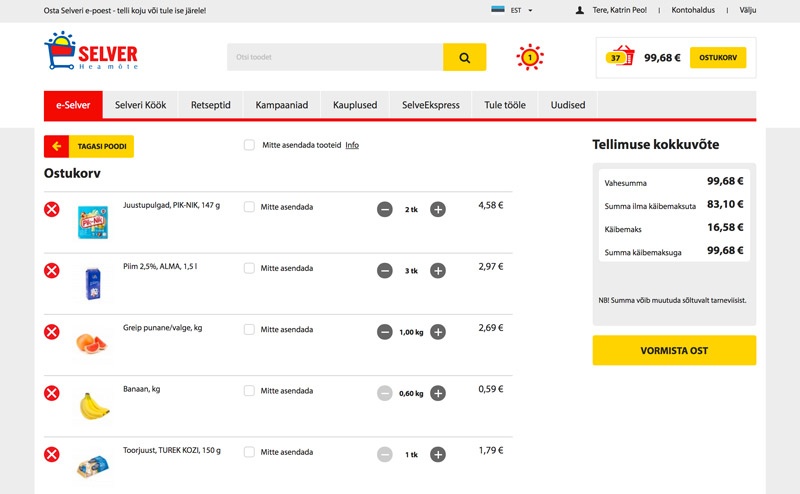Remove Juustupulgad PIK-NIK from the cart
The image size is (800, 494).
coord(52,209)
